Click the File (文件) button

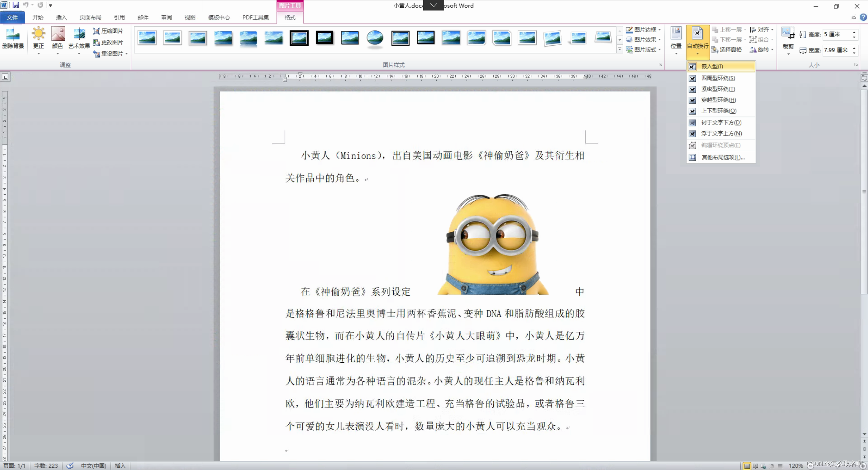pos(12,17)
